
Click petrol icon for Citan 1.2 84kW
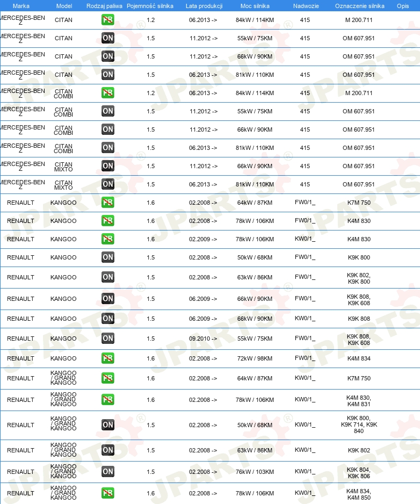(x=107, y=20)
